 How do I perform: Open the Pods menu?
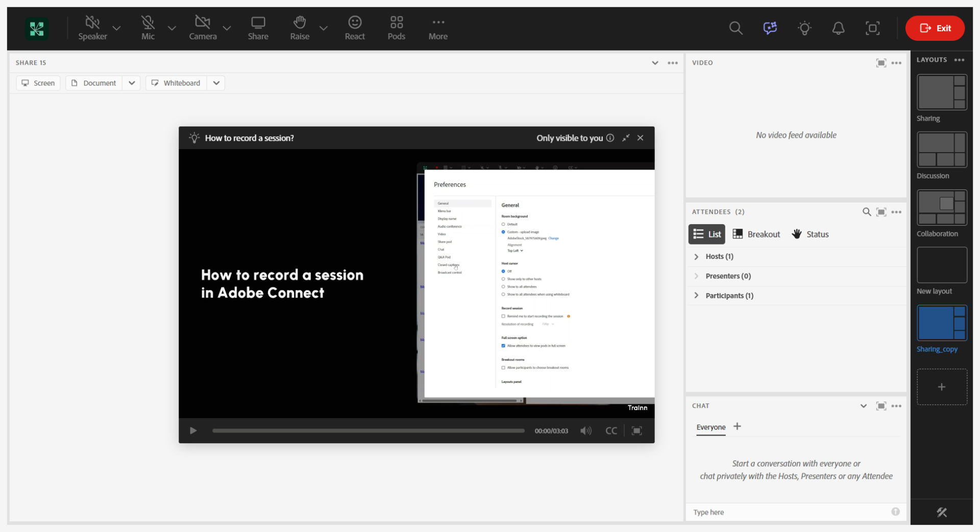point(396,28)
